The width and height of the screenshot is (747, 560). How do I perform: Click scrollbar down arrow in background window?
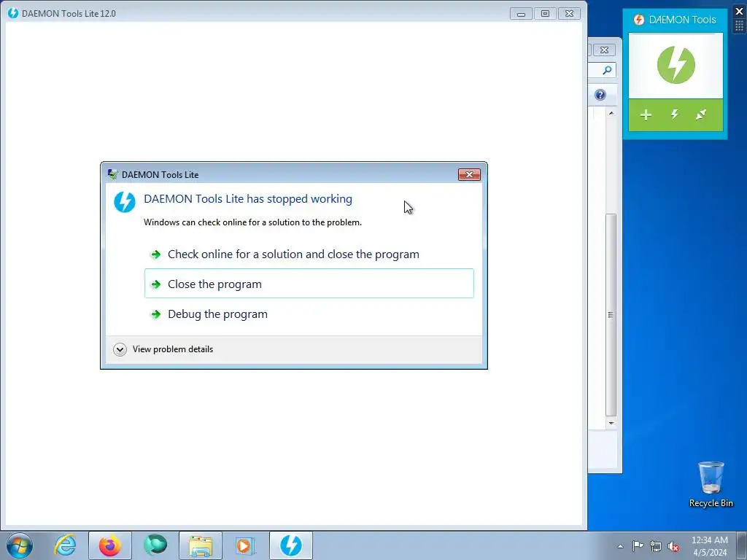click(611, 423)
